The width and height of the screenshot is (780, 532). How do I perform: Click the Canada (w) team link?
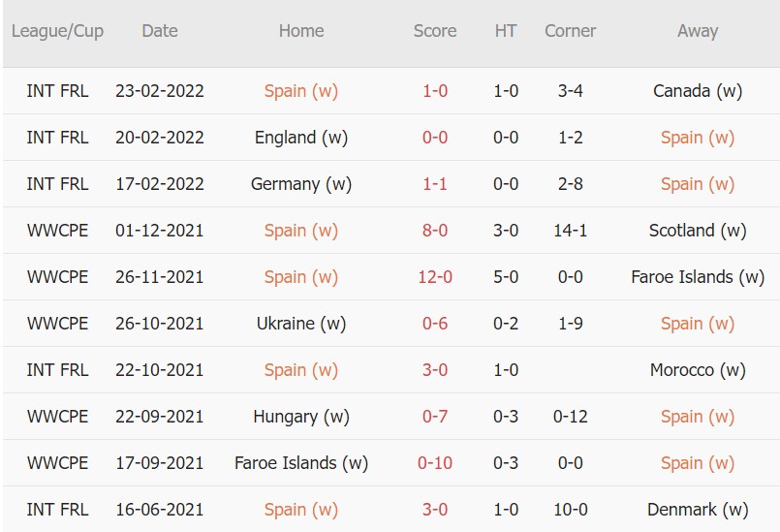click(697, 91)
